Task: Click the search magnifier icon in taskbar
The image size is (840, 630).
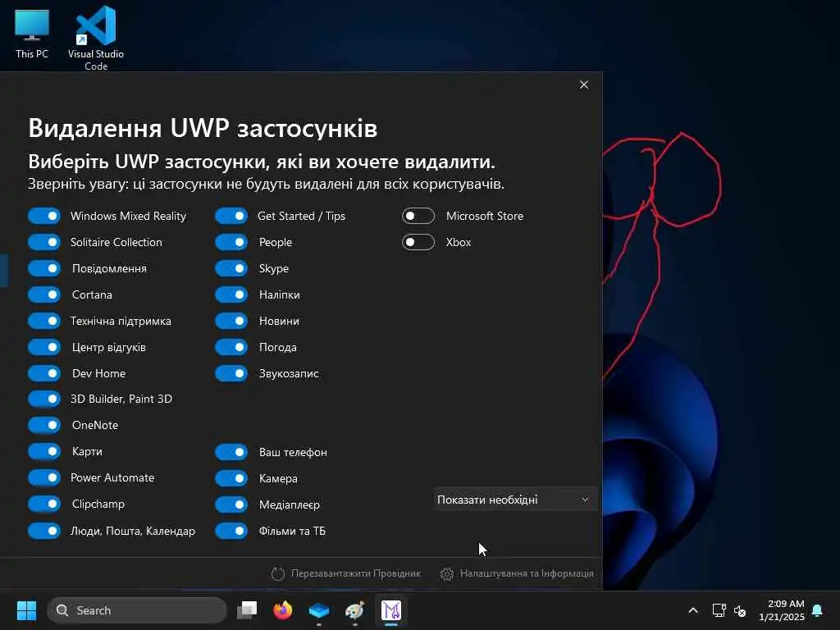Action: tap(62, 610)
